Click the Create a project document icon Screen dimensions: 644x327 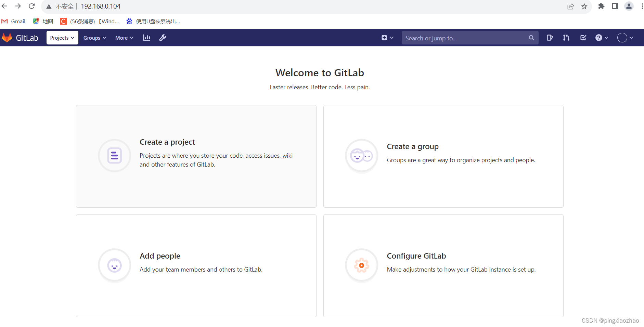(x=115, y=156)
